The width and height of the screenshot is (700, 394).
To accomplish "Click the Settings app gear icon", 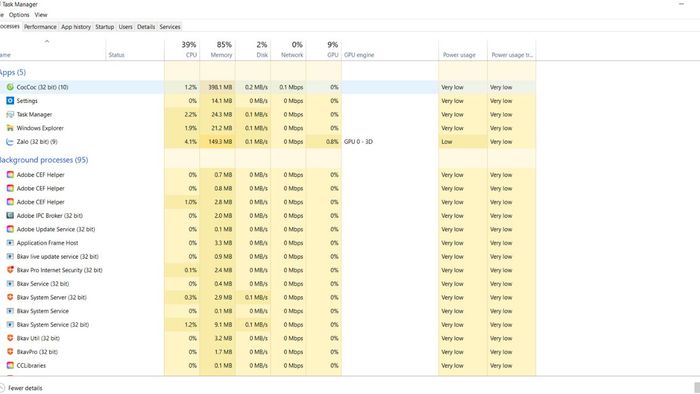I will pos(10,101).
